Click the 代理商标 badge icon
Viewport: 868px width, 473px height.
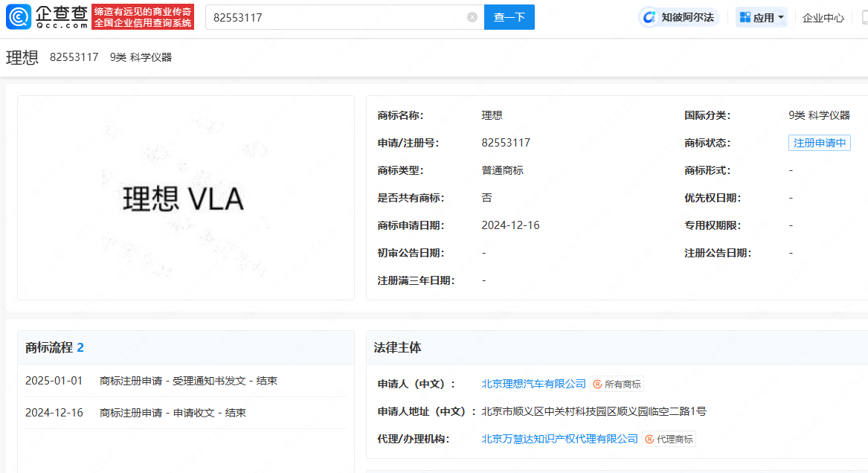[x=649, y=440]
